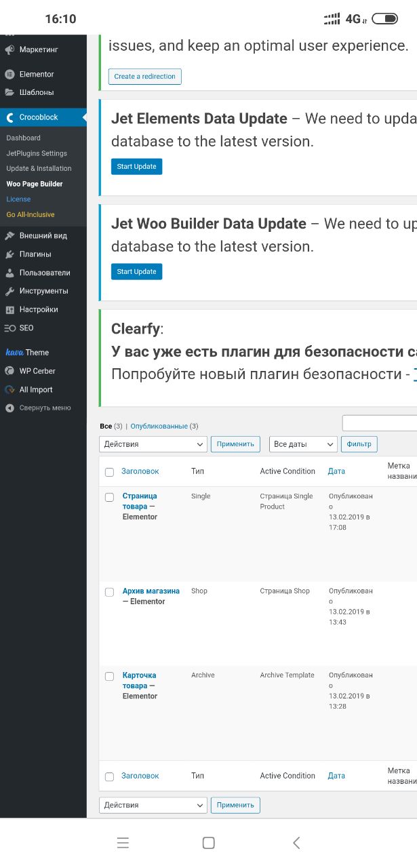Viewport: 417px width, 868px height.
Task: Tap the Android home square button
Action: click(209, 843)
